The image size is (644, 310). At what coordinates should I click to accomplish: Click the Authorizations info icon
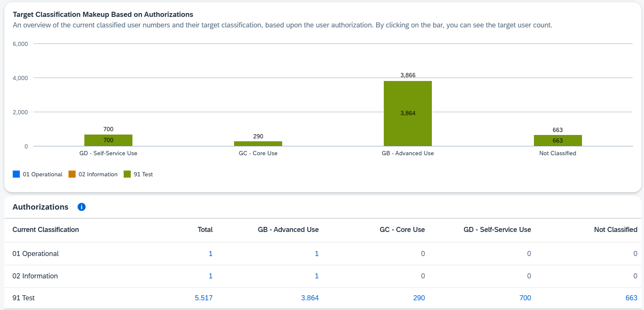[82, 207]
